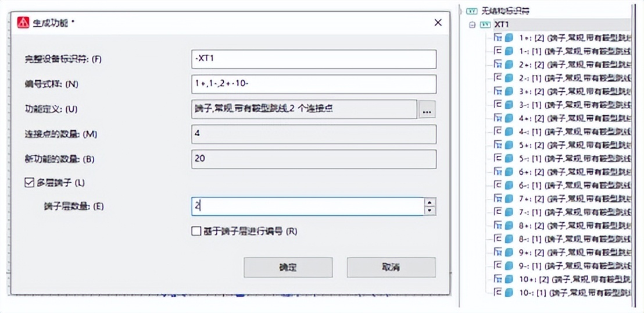
Task: Click the 编号式样 (N) input field
Action: pyautogui.click(x=314, y=84)
